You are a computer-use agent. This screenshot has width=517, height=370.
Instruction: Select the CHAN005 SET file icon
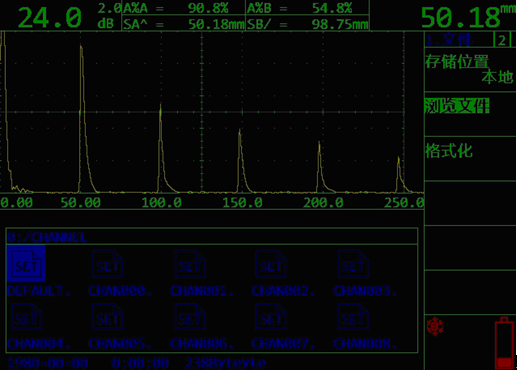(107, 317)
